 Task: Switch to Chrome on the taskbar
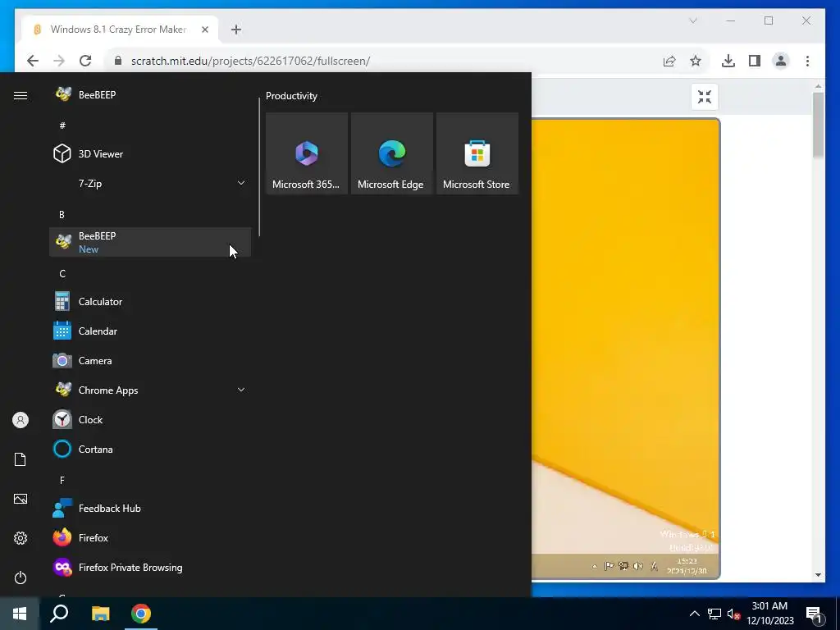pyautogui.click(x=141, y=614)
